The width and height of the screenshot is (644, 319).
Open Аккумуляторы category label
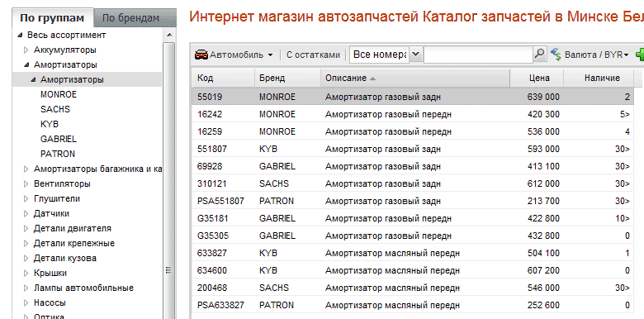tap(65, 50)
